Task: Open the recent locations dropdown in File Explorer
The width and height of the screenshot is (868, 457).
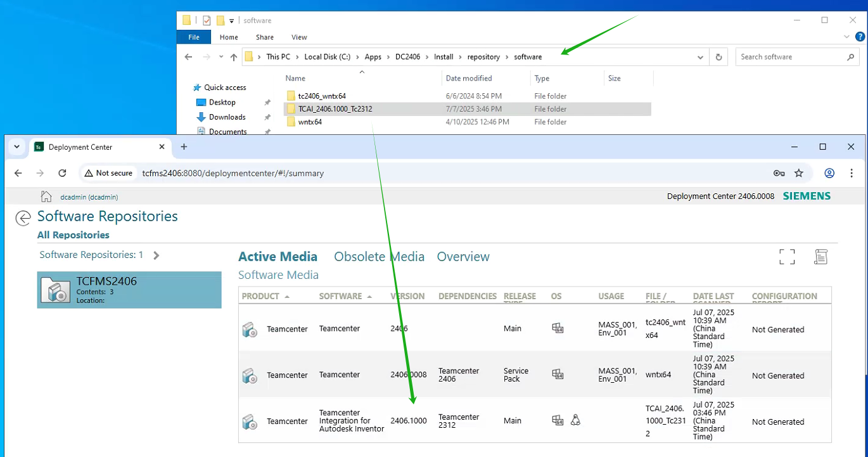Action: (221, 57)
